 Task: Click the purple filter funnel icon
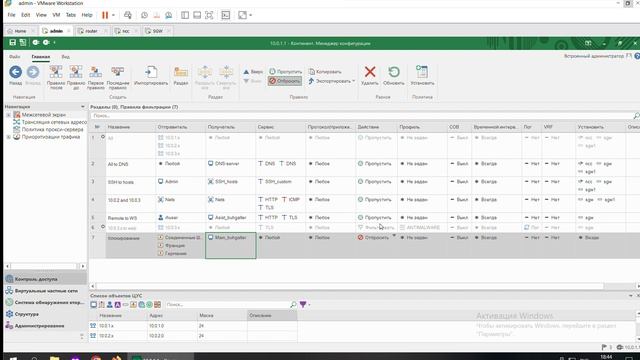click(303, 304)
